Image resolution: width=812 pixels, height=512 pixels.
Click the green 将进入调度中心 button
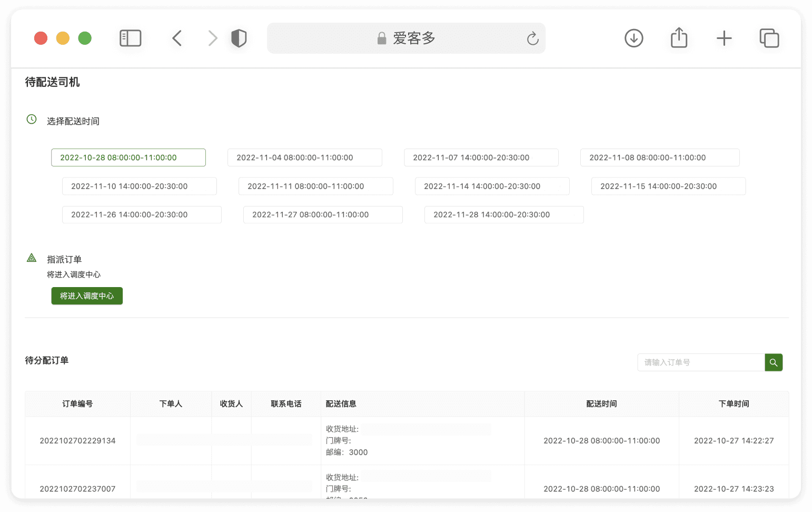click(87, 296)
